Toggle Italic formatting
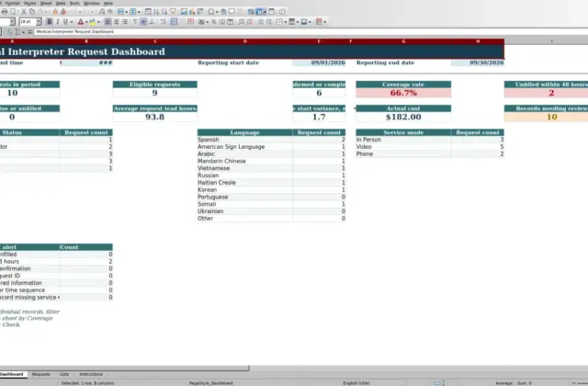Image resolution: width=588 pixels, height=386 pixels. click(57, 22)
